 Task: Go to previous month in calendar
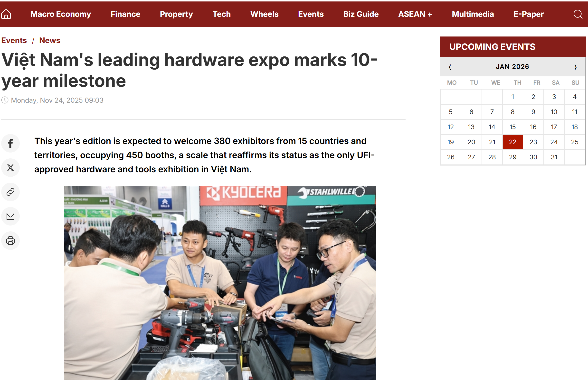(450, 67)
